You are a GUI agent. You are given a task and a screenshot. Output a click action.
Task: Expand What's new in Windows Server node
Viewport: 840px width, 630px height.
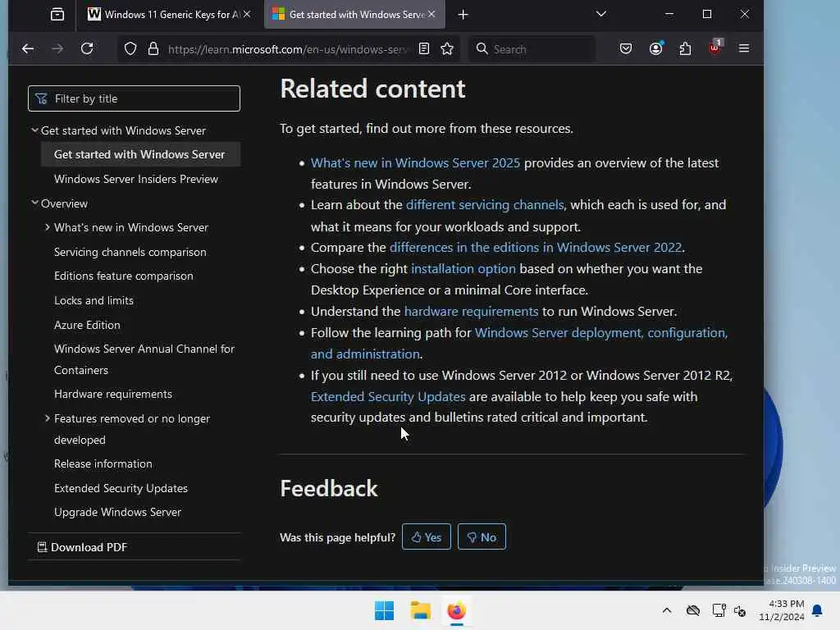click(47, 227)
